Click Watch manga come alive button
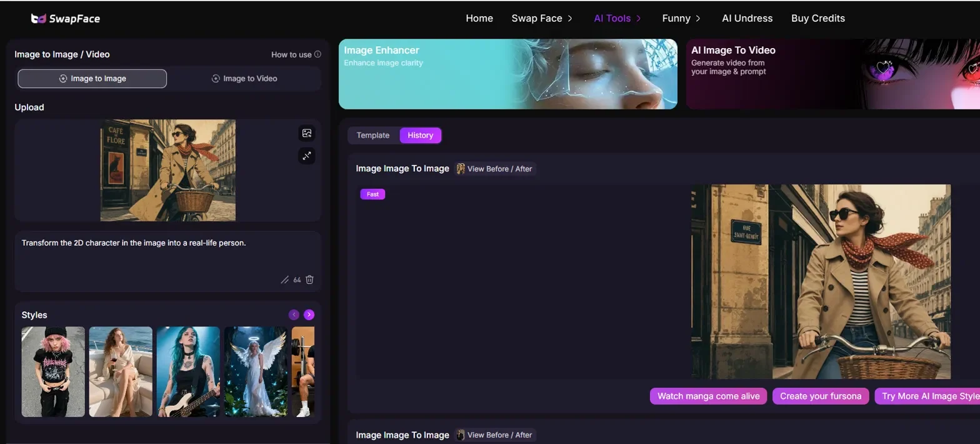 click(708, 396)
